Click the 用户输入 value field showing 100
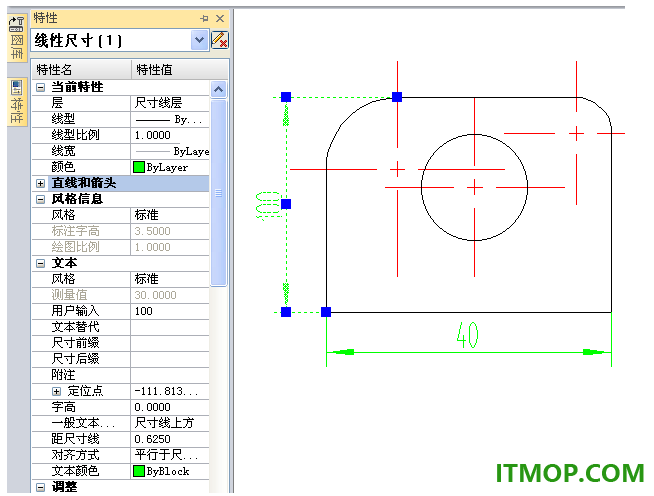 coord(170,311)
